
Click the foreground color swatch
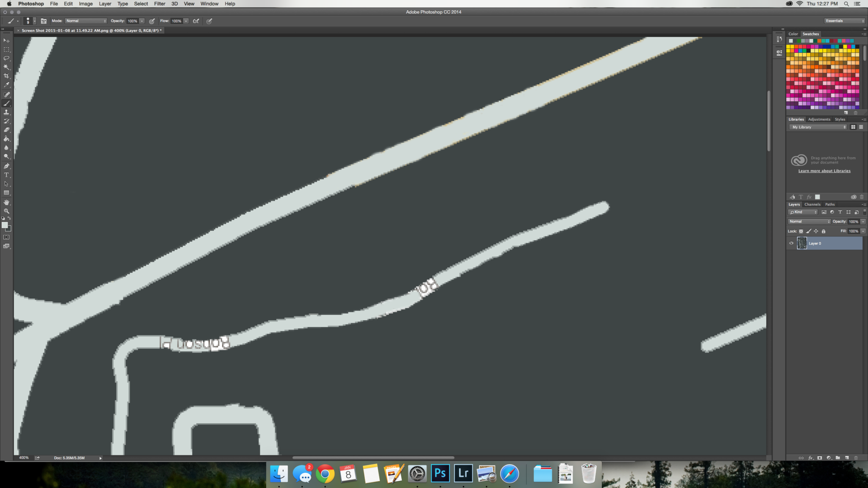tap(4, 225)
